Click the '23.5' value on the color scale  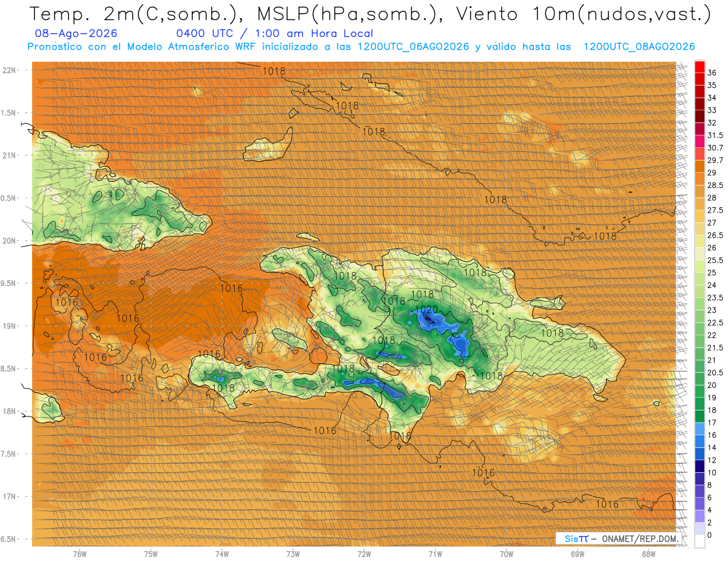tap(715, 298)
